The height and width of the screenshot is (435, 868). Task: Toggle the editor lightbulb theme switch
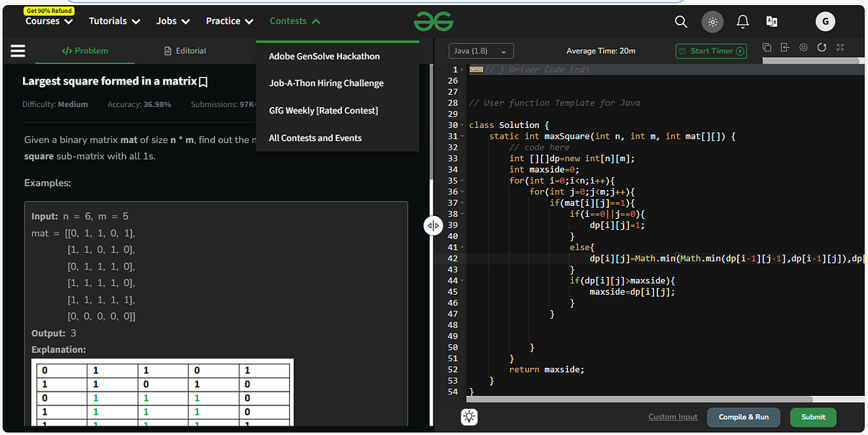468,417
